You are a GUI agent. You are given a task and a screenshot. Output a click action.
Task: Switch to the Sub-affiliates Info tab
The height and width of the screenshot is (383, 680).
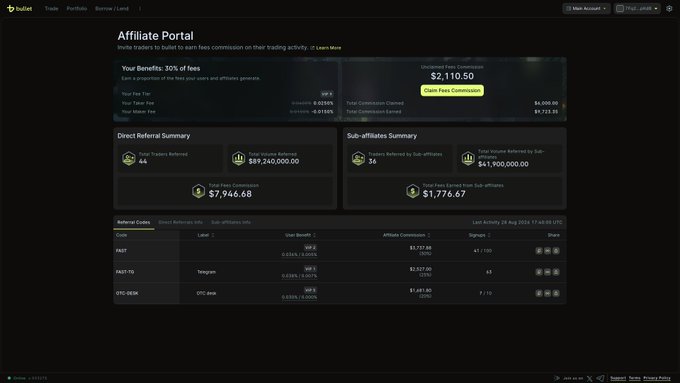231,222
